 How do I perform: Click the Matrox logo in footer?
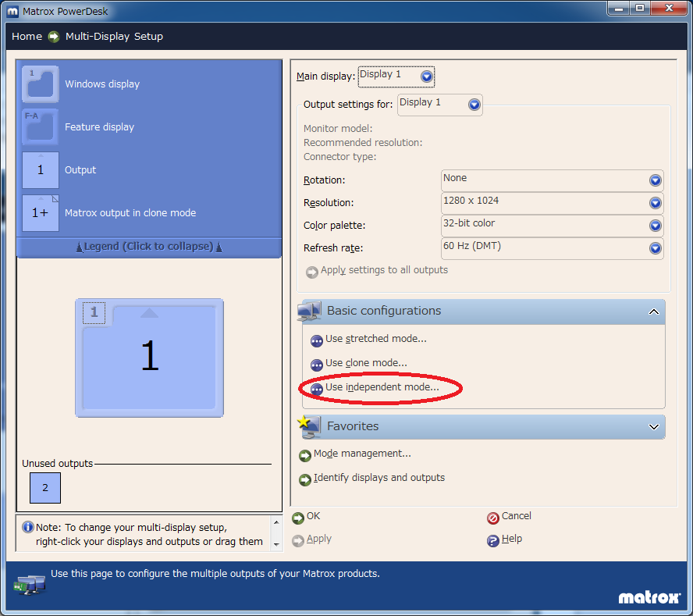[x=649, y=597]
